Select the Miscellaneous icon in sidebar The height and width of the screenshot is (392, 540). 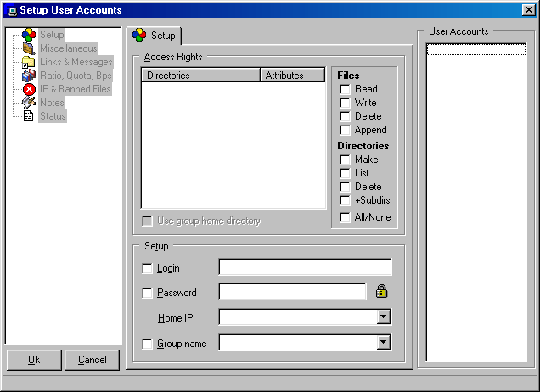pyautogui.click(x=29, y=48)
